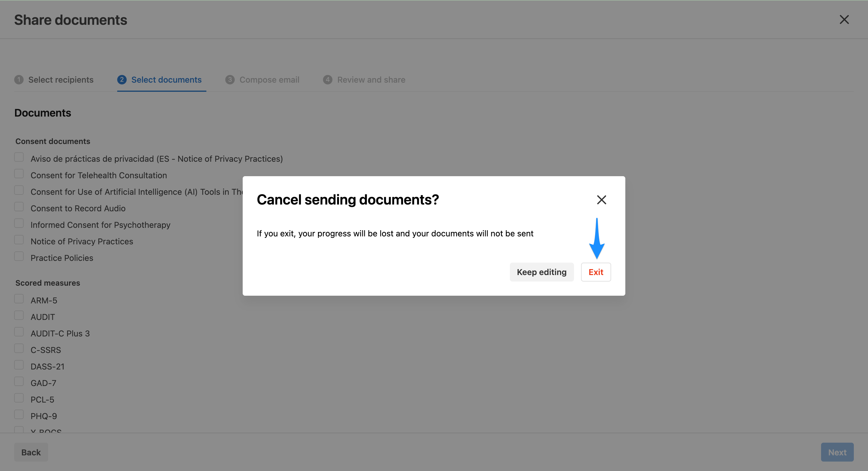The height and width of the screenshot is (471, 868).
Task: Check the DASS-21 measure
Action: click(x=19, y=365)
